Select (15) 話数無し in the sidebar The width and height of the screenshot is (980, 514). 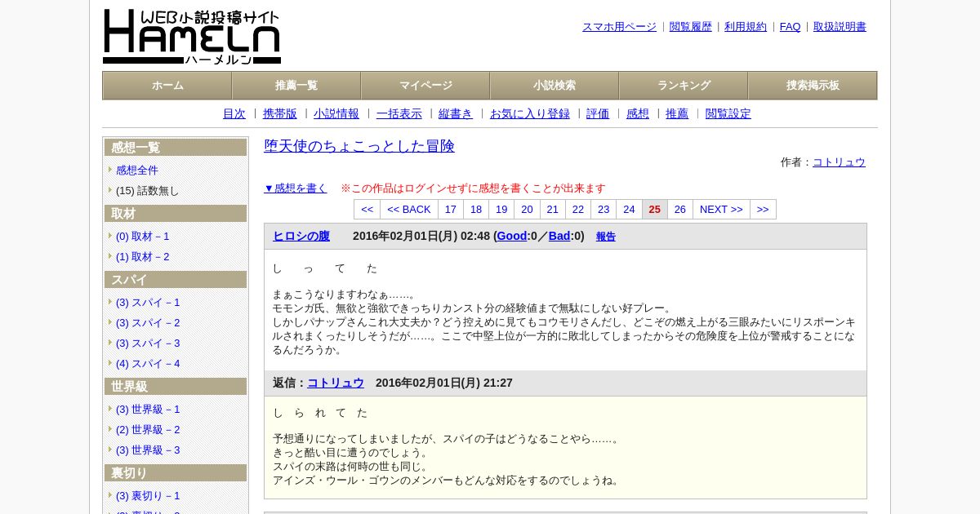point(147,191)
